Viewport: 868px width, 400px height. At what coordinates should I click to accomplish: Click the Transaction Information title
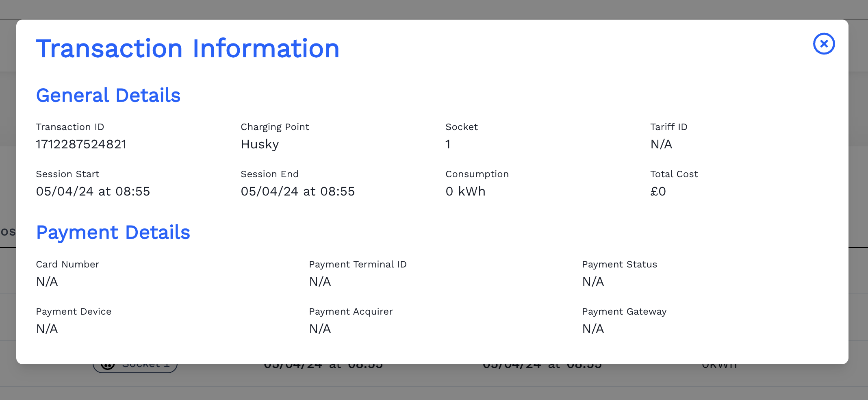[x=188, y=48]
